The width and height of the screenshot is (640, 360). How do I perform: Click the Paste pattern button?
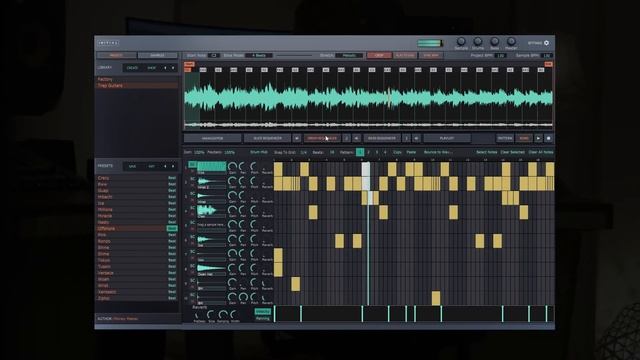coord(411,152)
